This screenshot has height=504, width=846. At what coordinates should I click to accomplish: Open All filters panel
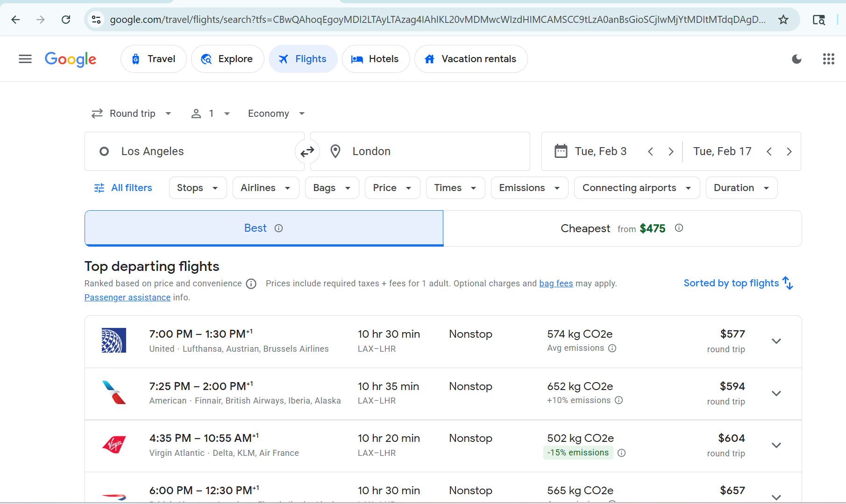[123, 188]
